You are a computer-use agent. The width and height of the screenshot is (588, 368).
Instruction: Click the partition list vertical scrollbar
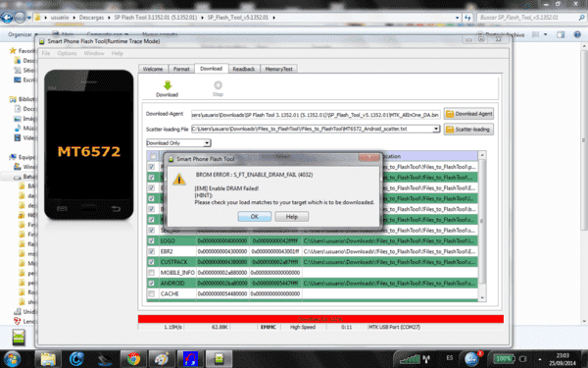click(482, 222)
